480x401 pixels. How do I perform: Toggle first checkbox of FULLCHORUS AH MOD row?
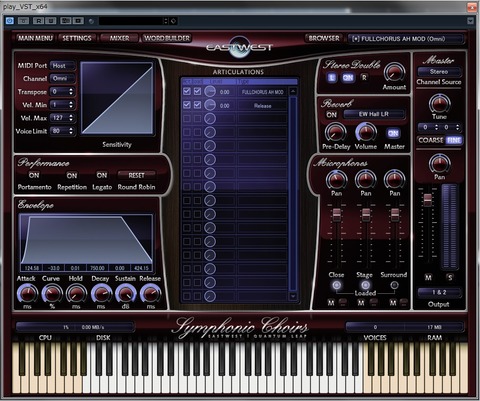[x=187, y=91]
